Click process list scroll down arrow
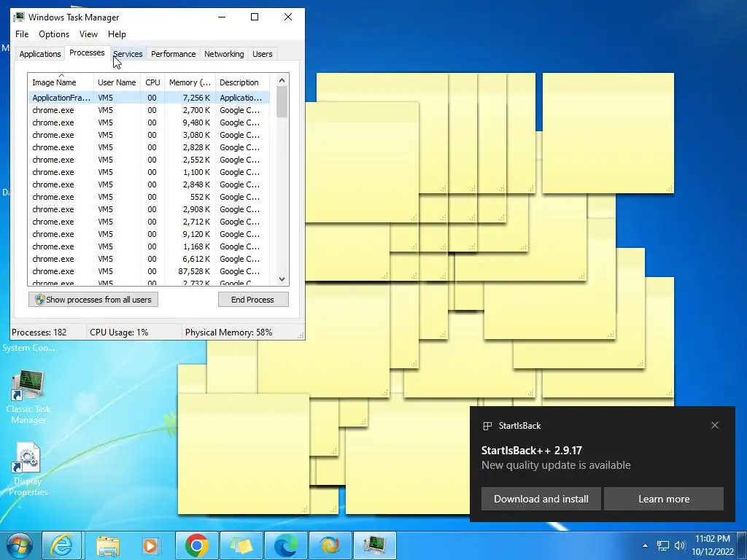The width and height of the screenshot is (747, 560). (282, 279)
